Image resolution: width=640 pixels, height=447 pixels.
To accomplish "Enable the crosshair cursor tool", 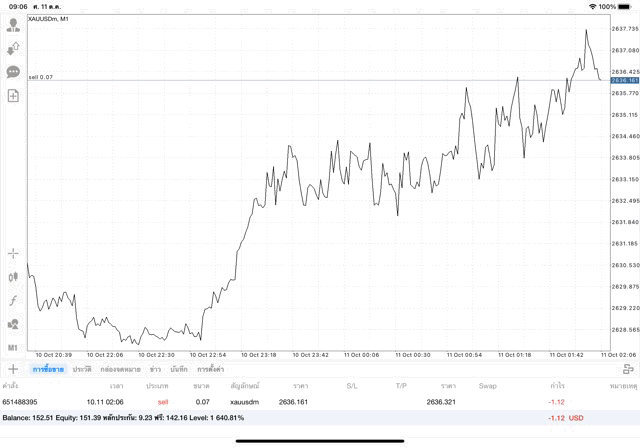I will (13, 253).
